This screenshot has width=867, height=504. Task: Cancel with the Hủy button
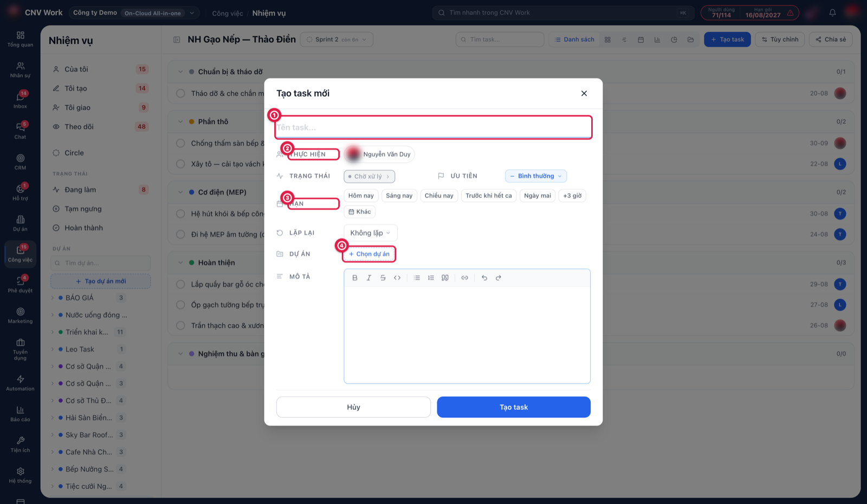(x=353, y=407)
